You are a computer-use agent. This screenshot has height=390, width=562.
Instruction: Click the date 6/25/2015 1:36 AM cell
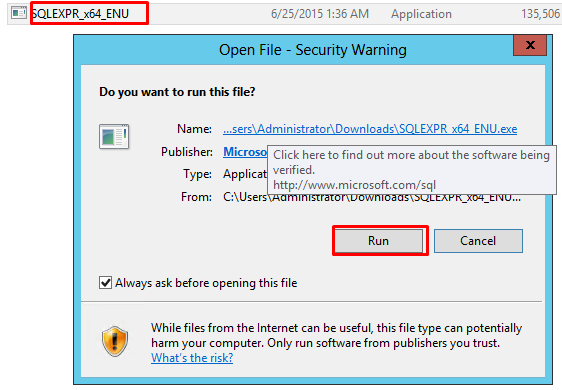320,14
